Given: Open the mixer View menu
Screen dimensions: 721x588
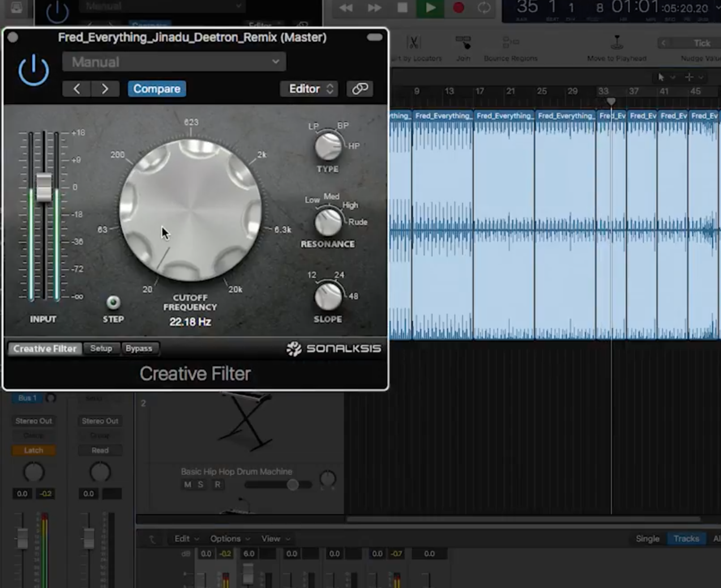Looking at the screenshot, I should [x=276, y=539].
